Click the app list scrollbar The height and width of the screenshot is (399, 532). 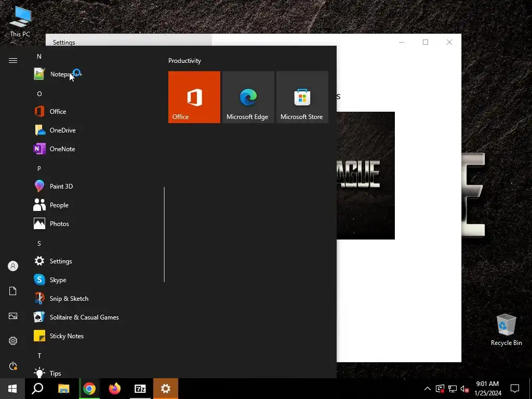(164, 234)
